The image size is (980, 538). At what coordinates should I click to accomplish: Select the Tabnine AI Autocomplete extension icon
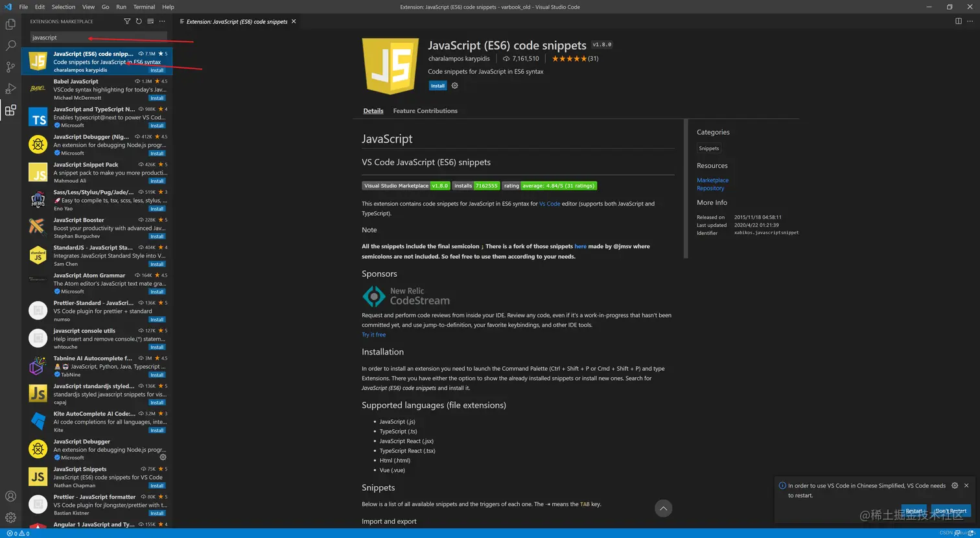pyautogui.click(x=38, y=366)
